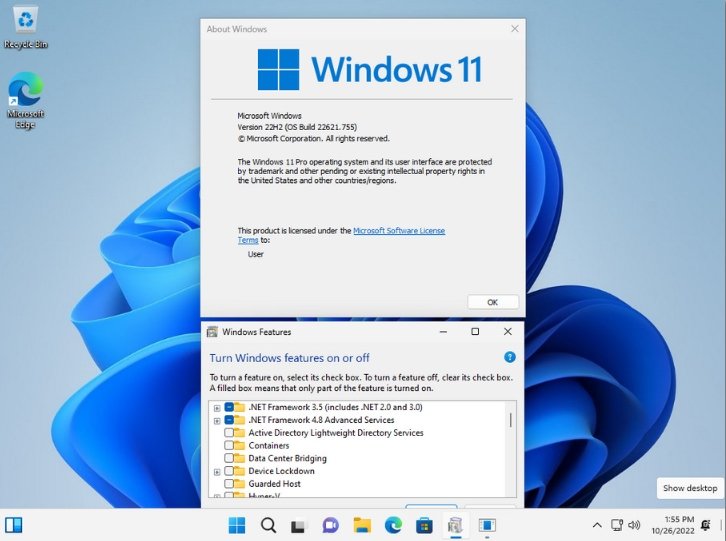726x541 pixels.
Task: Open File Explorer from the taskbar
Action: (x=362, y=525)
